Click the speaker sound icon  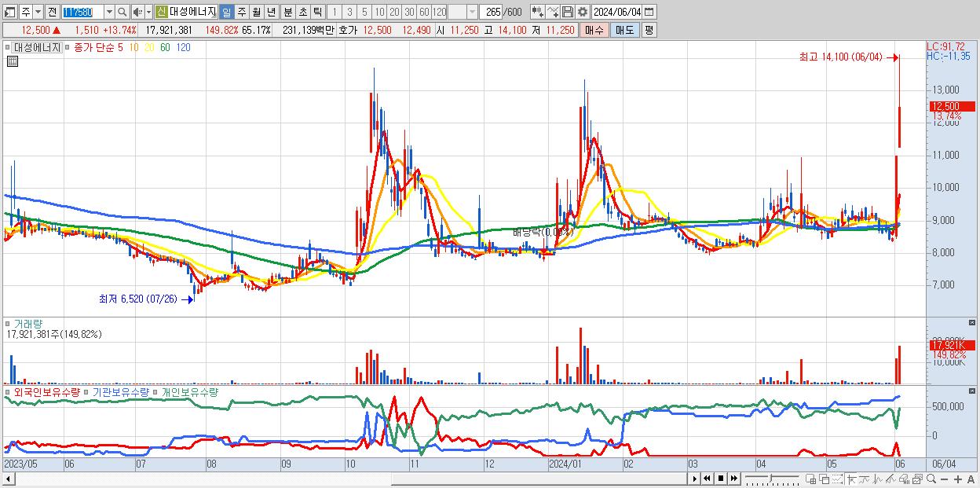point(137,13)
